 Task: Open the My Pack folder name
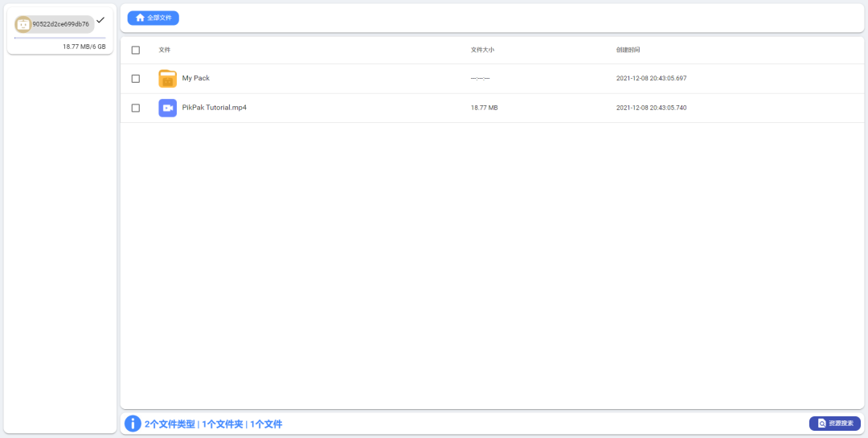pos(196,79)
